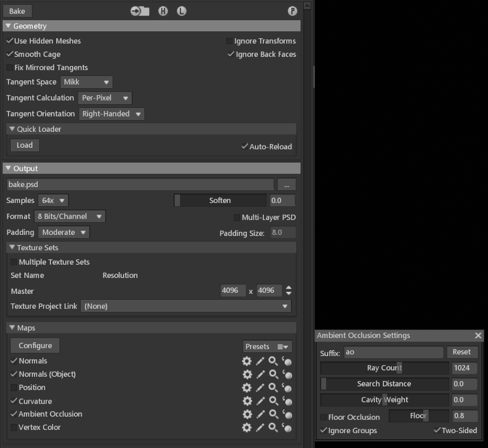
Task: Click magnifier icon on Normals row
Action: (x=273, y=361)
